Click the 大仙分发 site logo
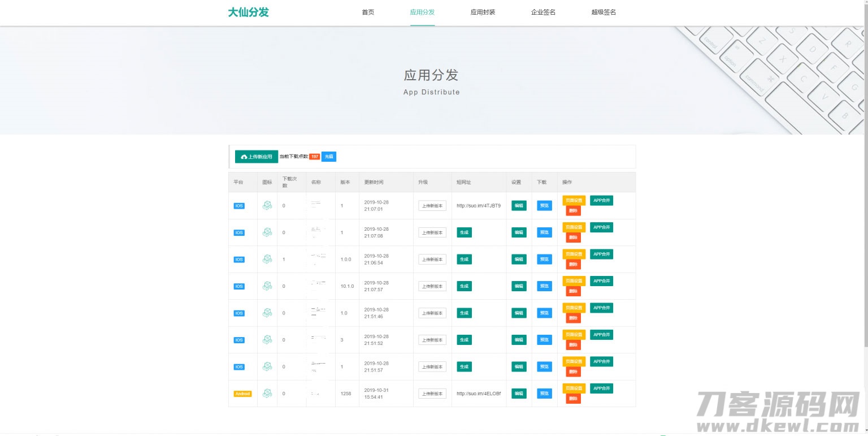Image resolution: width=868 pixels, height=436 pixels. (248, 12)
